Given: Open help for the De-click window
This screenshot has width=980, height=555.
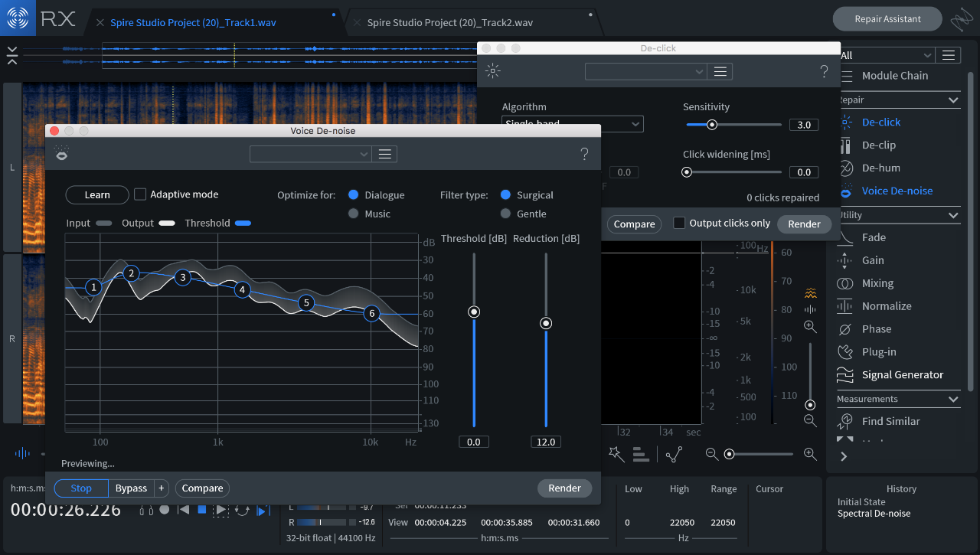Looking at the screenshot, I should pyautogui.click(x=824, y=72).
